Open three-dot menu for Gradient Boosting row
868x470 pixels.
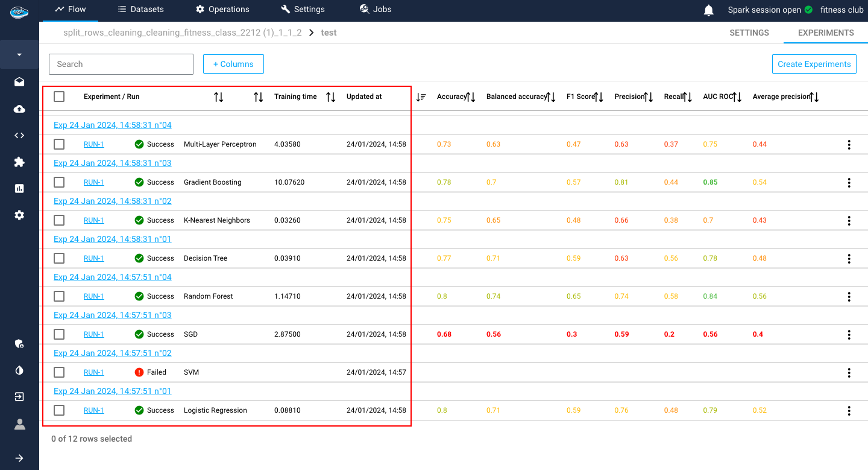point(849,183)
